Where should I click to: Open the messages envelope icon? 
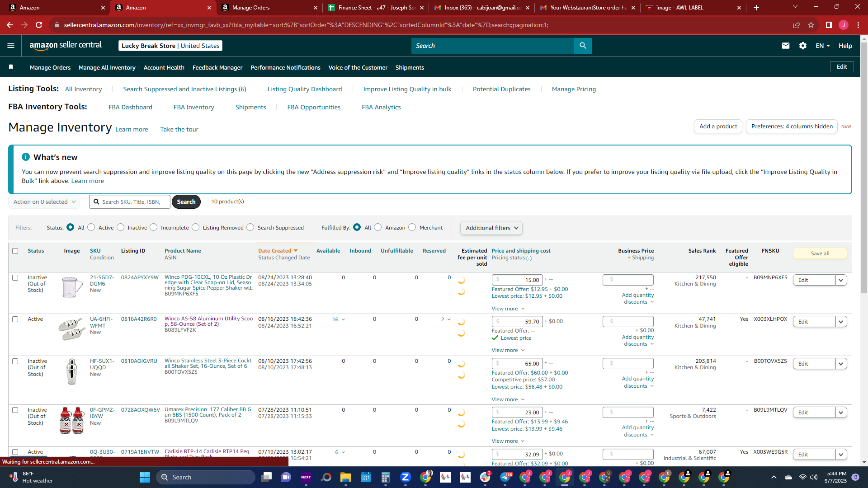pos(786,46)
